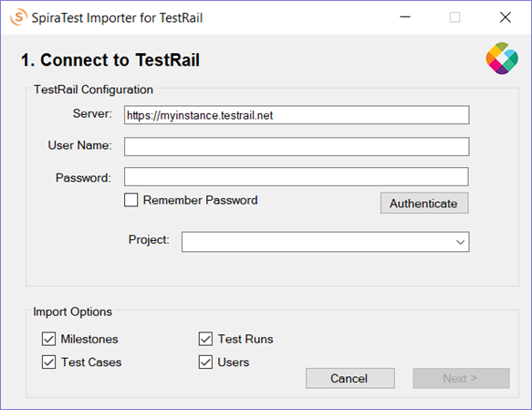Focus the User Name input field
Viewport: 532px width, 410px height.
point(297,147)
